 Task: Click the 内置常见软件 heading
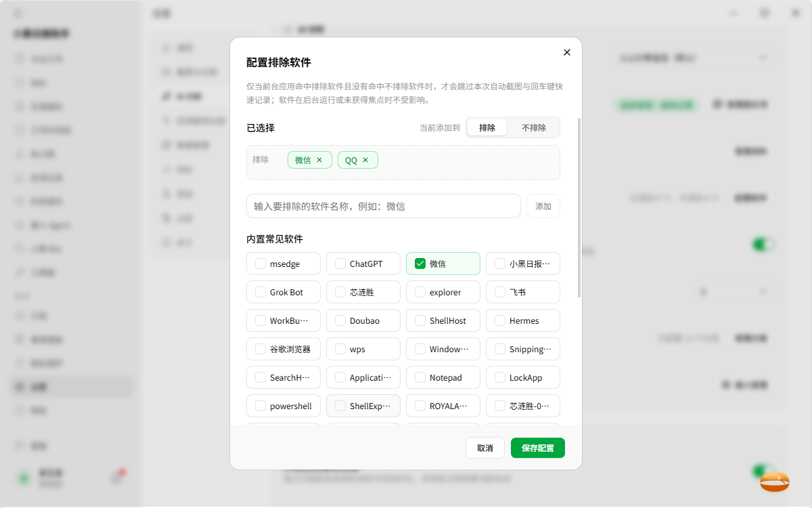point(275,239)
